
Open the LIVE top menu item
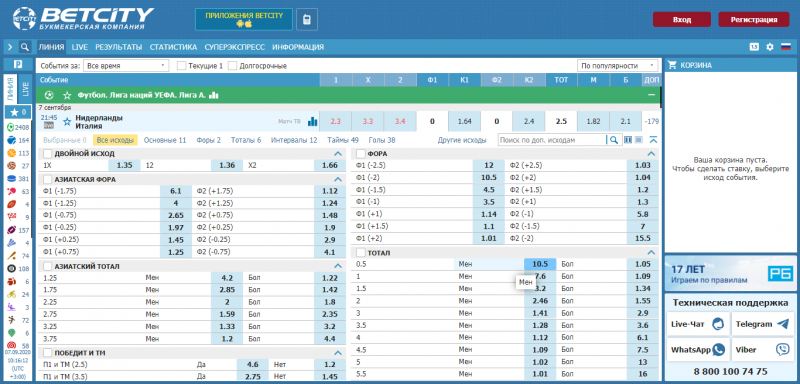[x=80, y=47]
